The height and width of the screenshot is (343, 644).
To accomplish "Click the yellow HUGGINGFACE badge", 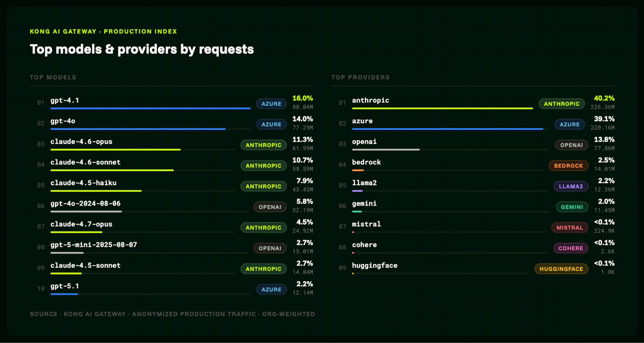I will tap(561, 269).
